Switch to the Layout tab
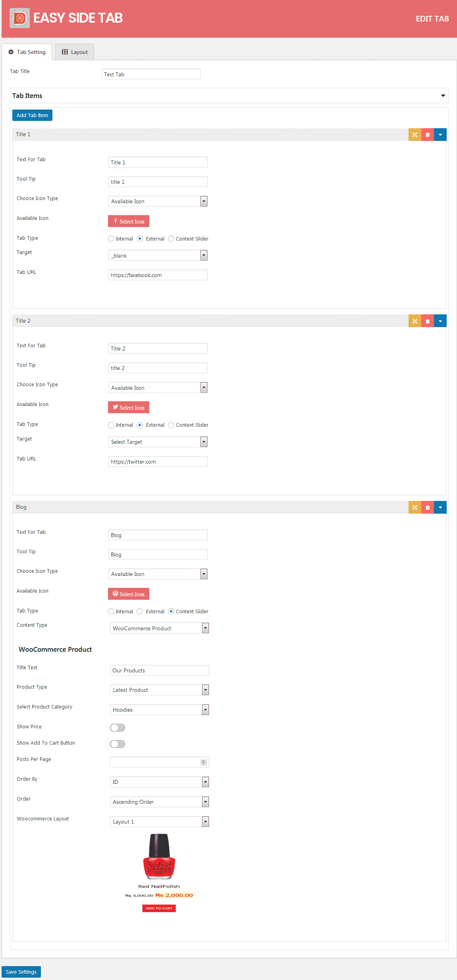The image size is (457, 980). coord(75,52)
